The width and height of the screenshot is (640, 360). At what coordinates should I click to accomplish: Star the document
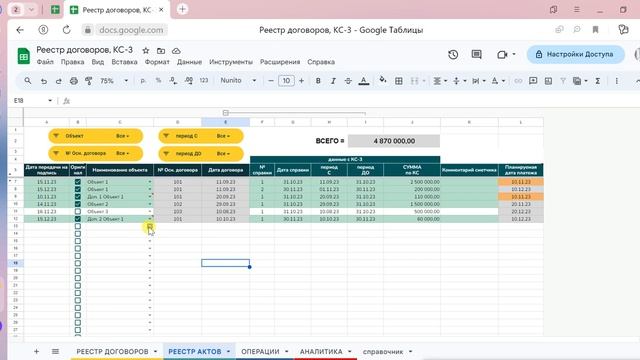click(146, 51)
